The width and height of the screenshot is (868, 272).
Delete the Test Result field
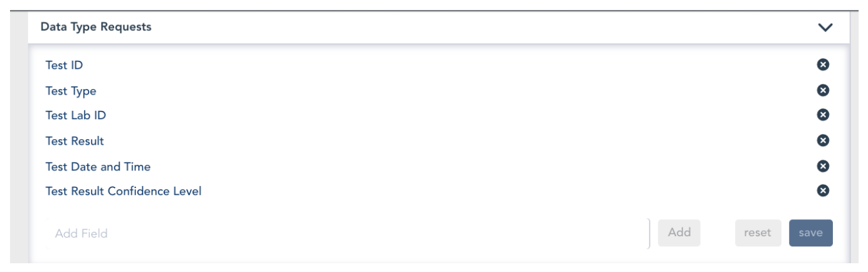tap(823, 140)
